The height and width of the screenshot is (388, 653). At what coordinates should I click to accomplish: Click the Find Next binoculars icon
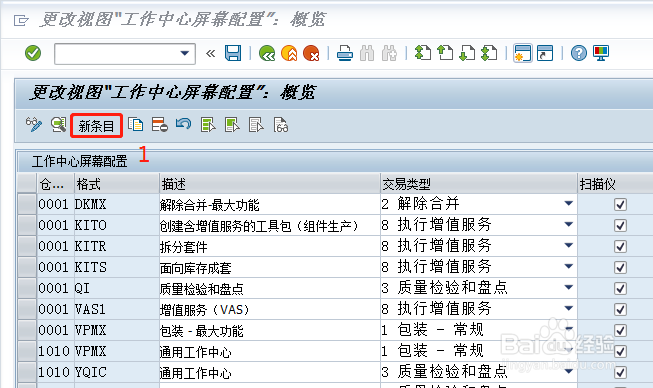pyautogui.click(x=389, y=53)
